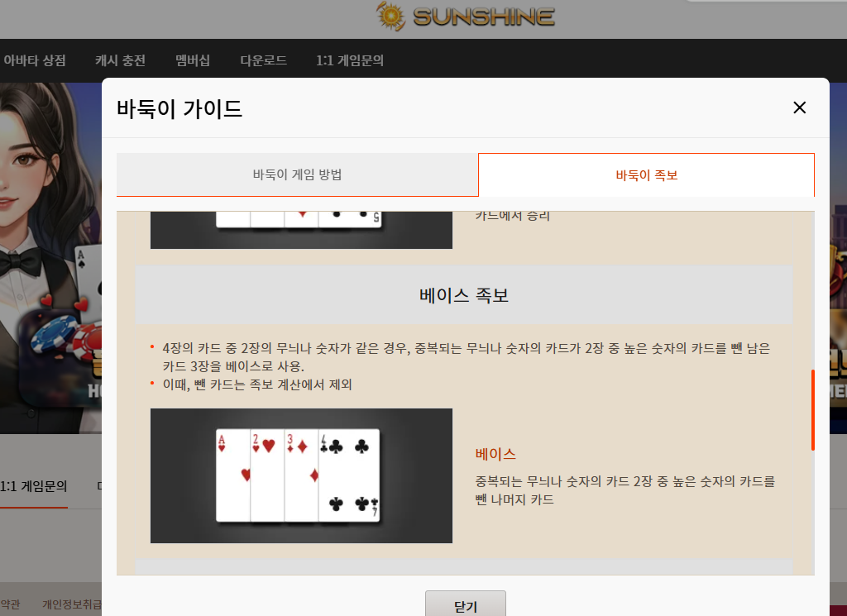Image resolution: width=847 pixels, height=616 pixels.
Task: Switch to the 바둑이 게임 방법 tab
Action: click(x=297, y=174)
